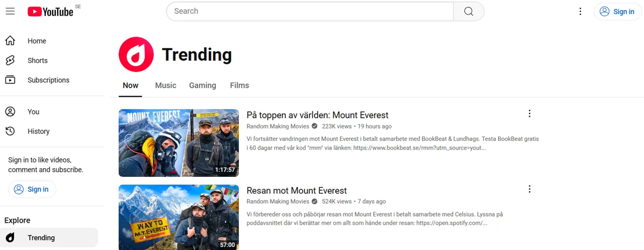Viewport: 644px width, 250px height.
Task: Open Random Making Movies channel on first video
Action: (x=278, y=126)
